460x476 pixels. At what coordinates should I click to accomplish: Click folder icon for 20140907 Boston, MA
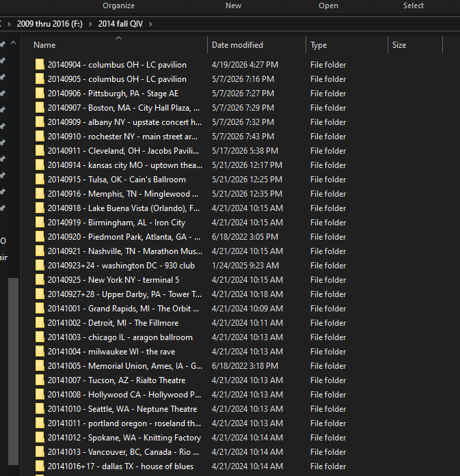40,108
